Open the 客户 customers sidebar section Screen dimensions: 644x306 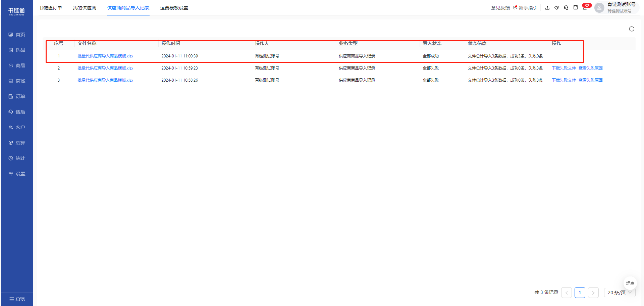pos(17,127)
